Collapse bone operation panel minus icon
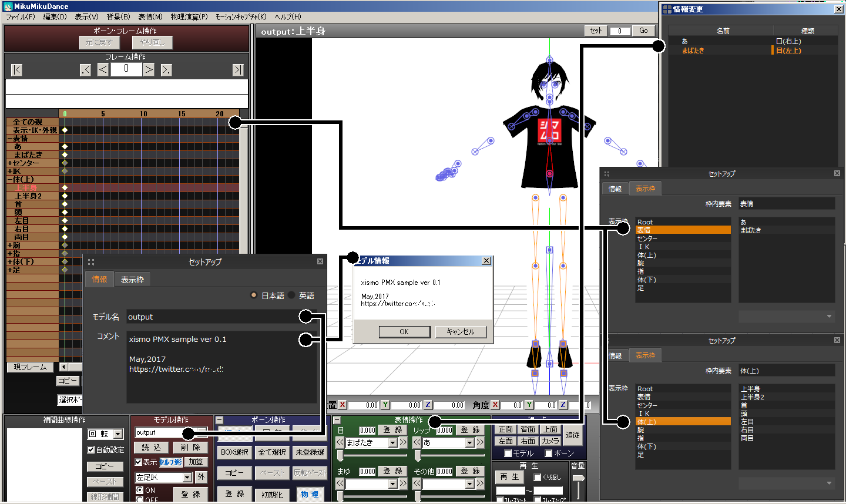 pyautogui.click(x=220, y=420)
